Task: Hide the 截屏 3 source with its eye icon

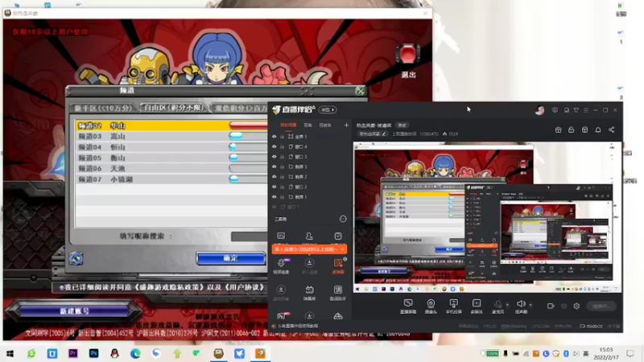Action: (x=275, y=167)
